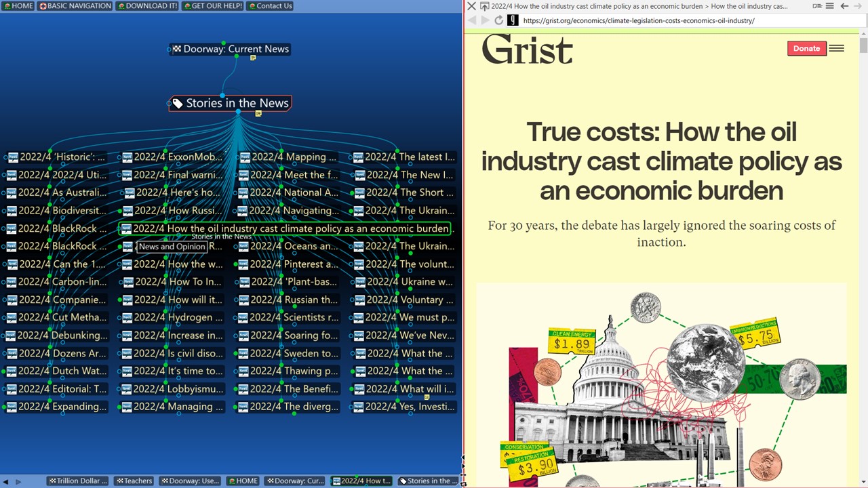Open the GET OUR HELP! pin
Image resolution: width=868 pixels, height=488 pixels.
coord(212,6)
